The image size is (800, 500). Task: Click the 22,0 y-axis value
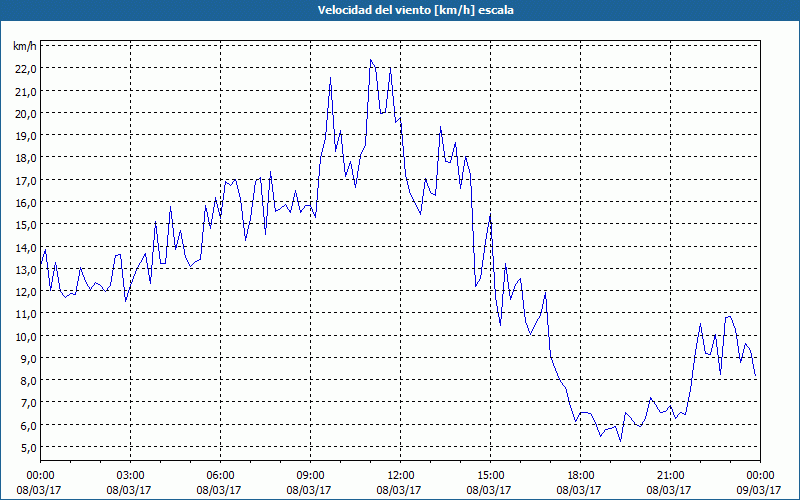tap(26, 69)
